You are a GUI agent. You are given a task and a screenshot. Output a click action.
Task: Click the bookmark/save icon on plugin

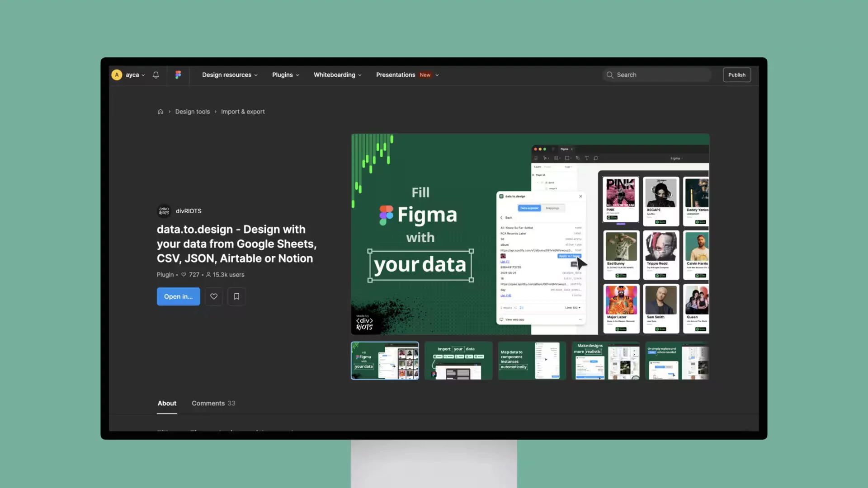point(236,296)
